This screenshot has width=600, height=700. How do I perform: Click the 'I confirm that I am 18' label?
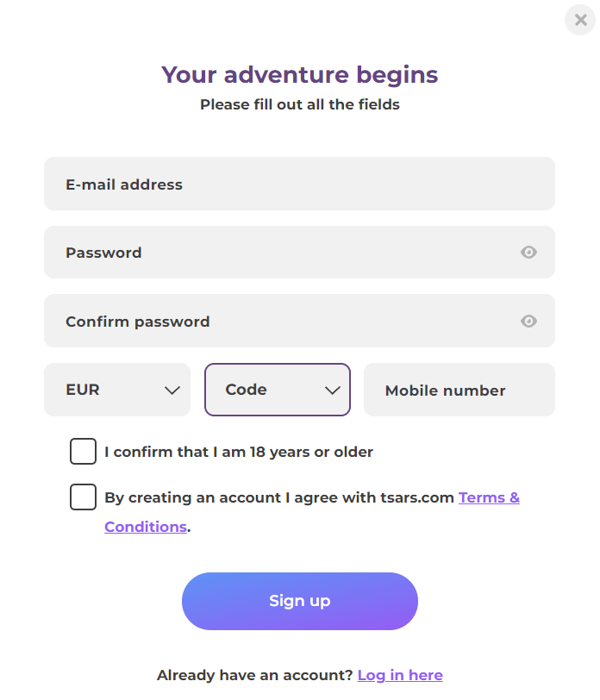(238, 452)
